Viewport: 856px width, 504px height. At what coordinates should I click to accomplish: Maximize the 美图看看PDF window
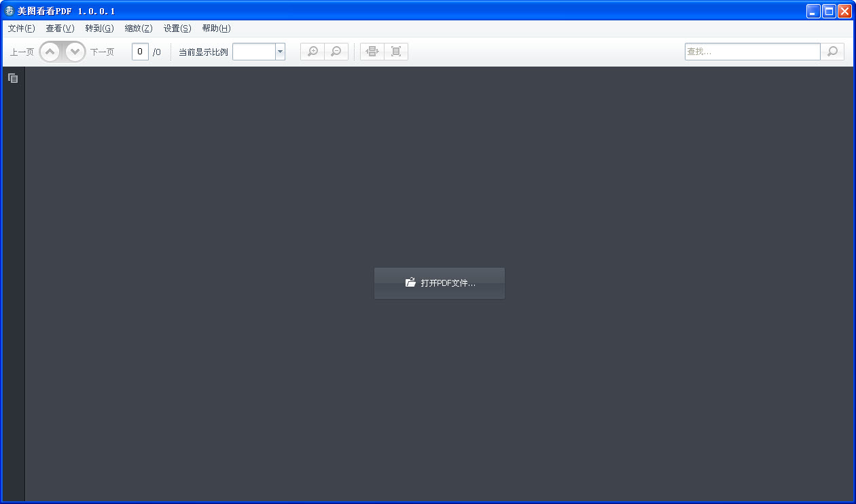[829, 11]
